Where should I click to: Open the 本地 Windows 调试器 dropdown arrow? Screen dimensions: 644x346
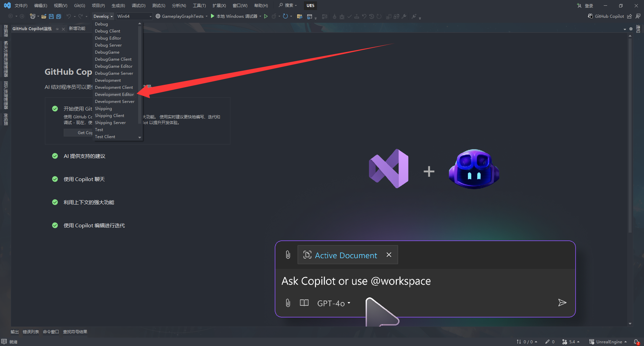pos(260,16)
